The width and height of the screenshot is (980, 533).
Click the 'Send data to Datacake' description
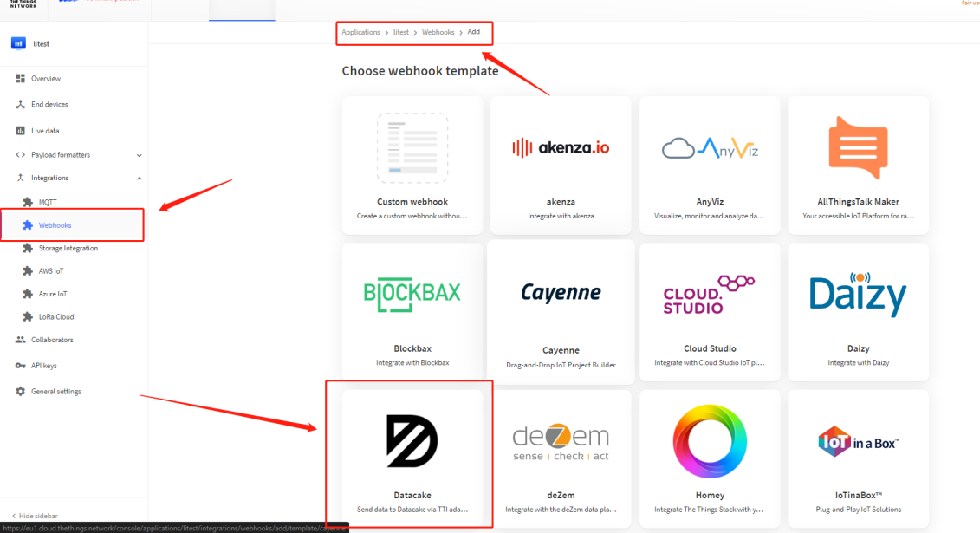pyautogui.click(x=412, y=510)
